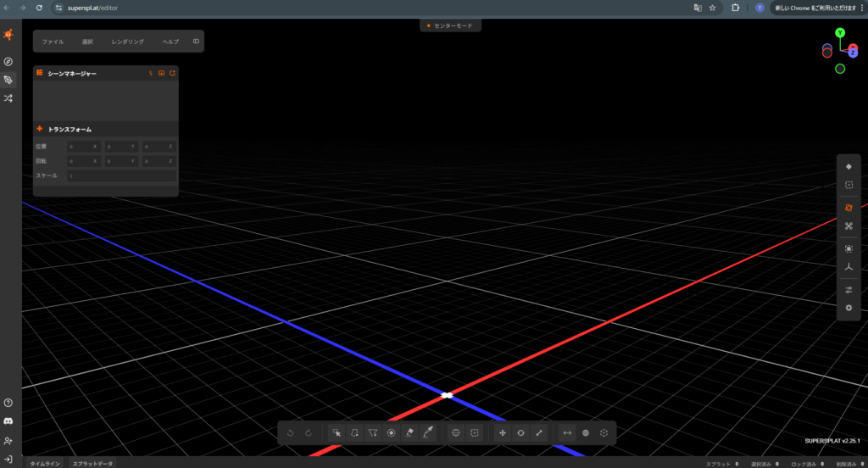The height and width of the screenshot is (468, 868).
Task: Click the 選択済み count in status bar
Action: click(x=765, y=464)
